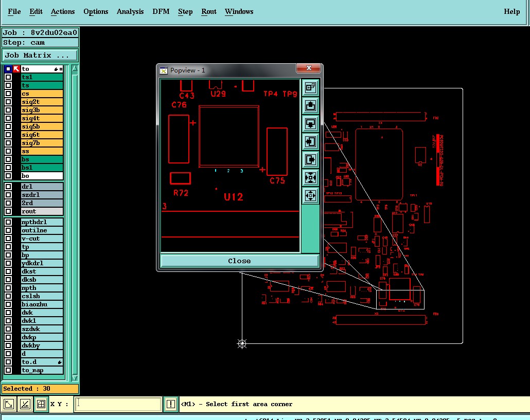This screenshot has width=530, height=420.
Task: Toggle display checkbox for layer drl
Action: click(8, 187)
